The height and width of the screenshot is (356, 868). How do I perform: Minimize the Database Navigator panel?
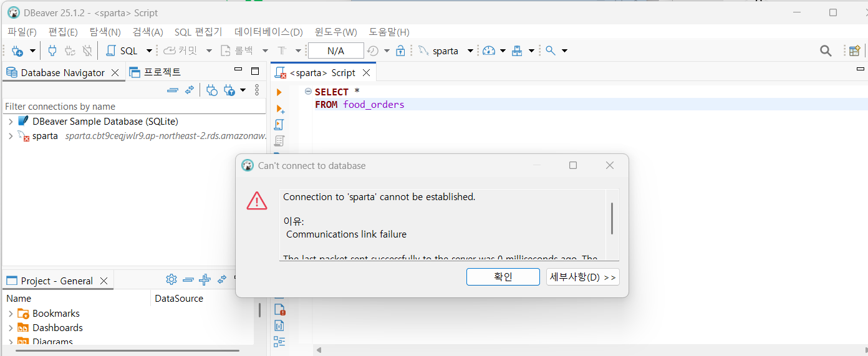[x=238, y=70]
